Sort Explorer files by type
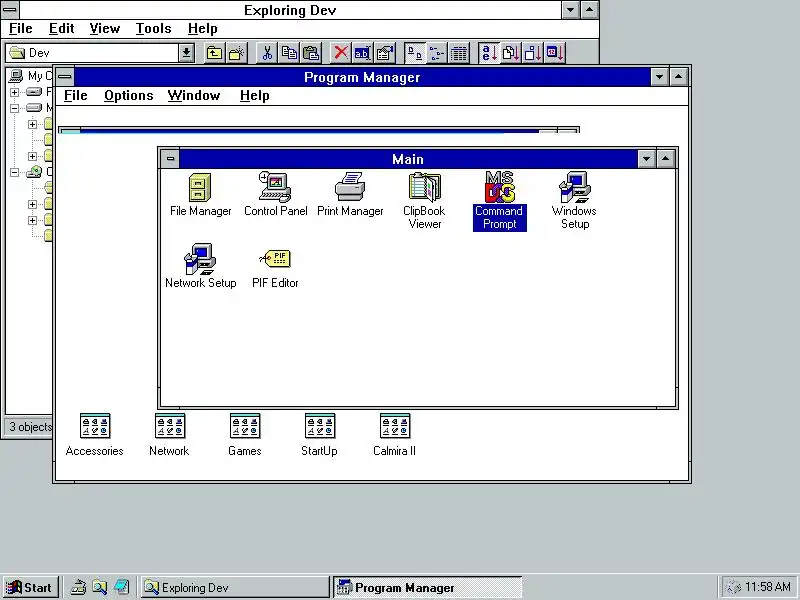 pos(511,53)
